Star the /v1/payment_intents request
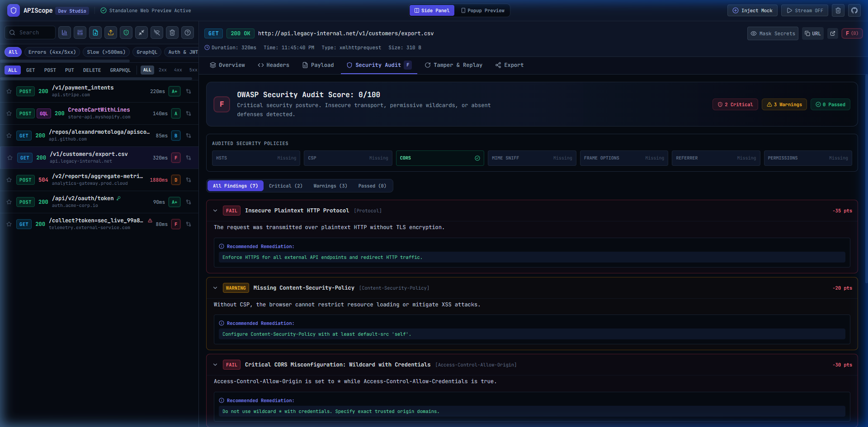Screen dimensions: 868x427 pos(9,91)
